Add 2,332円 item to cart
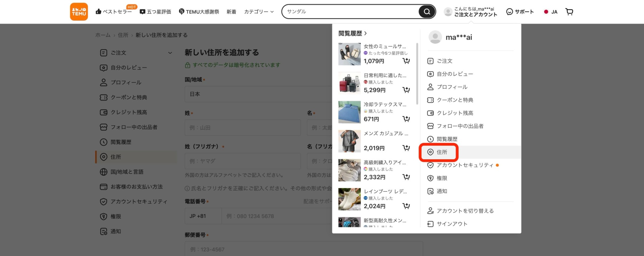The image size is (644, 256). [406, 177]
